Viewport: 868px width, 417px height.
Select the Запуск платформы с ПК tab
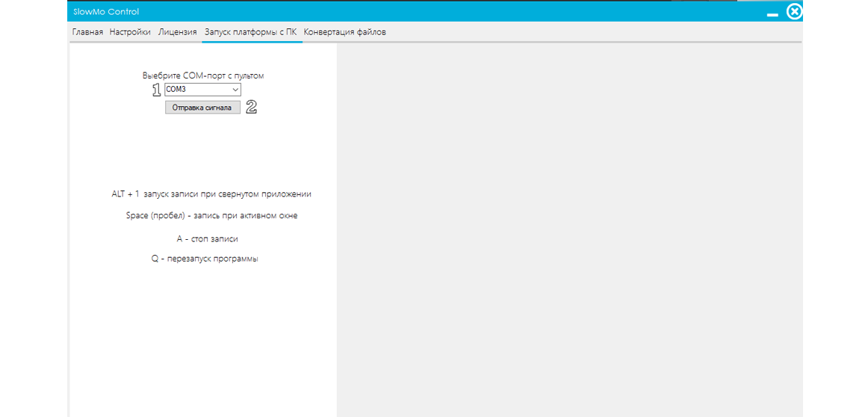pyautogui.click(x=251, y=32)
